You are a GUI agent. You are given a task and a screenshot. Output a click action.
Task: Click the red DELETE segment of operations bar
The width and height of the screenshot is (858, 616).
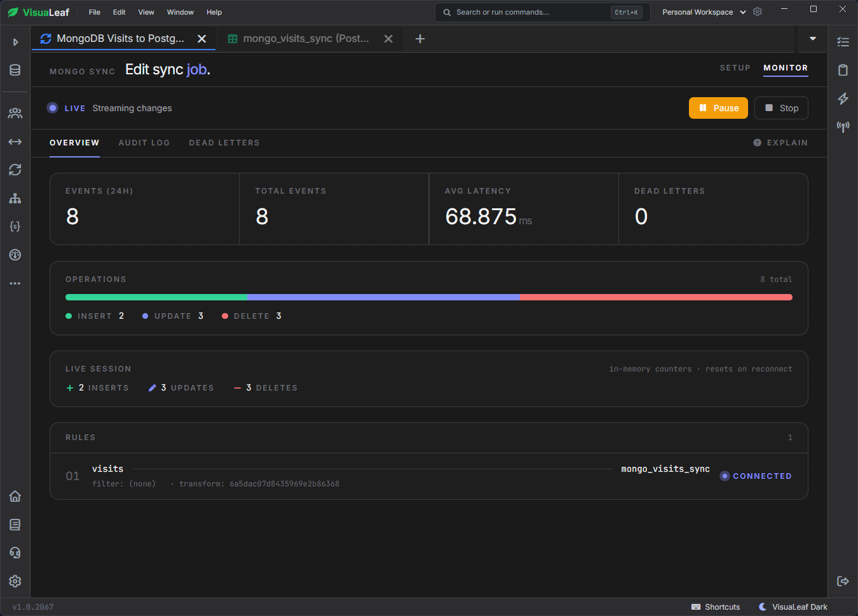656,297
